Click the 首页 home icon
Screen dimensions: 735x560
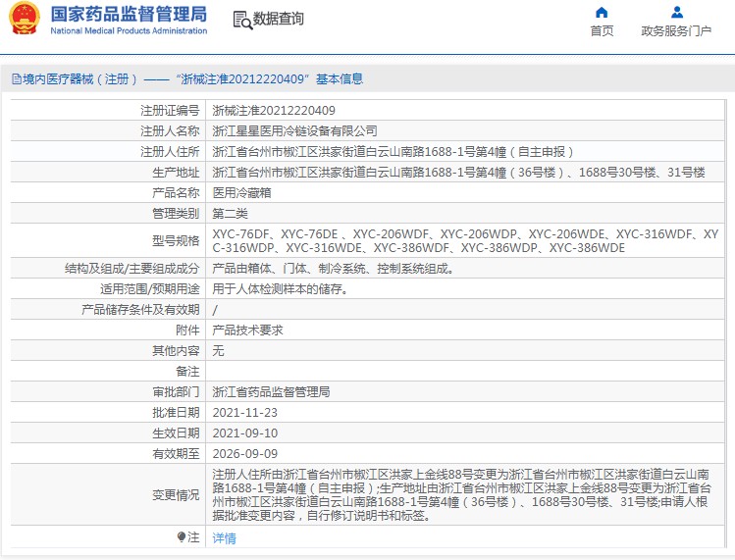(x=602, y=12)
